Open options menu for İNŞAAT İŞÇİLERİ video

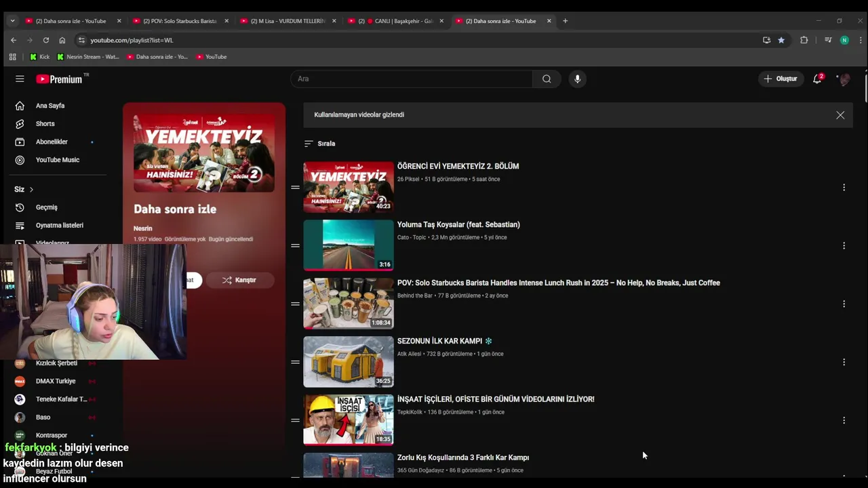[844, 420]
